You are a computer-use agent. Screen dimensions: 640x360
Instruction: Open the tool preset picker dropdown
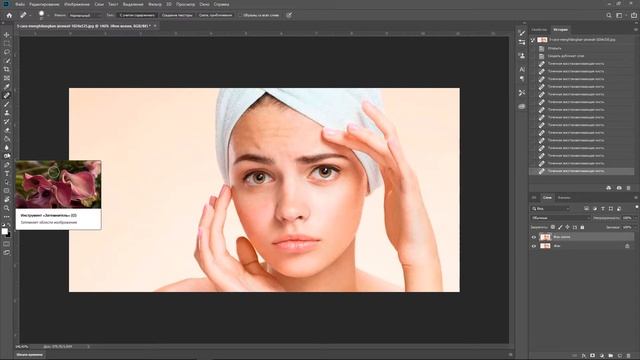pyautogui.click(x=30, y=15)
